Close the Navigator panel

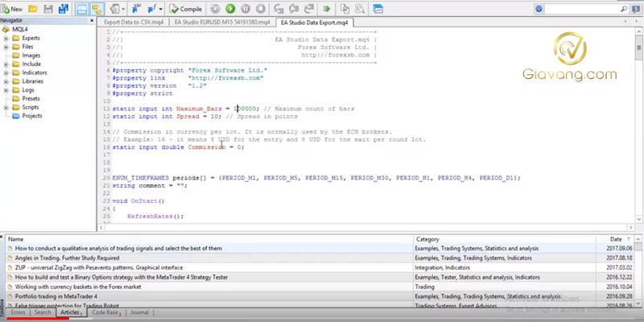tap(92, 20)
